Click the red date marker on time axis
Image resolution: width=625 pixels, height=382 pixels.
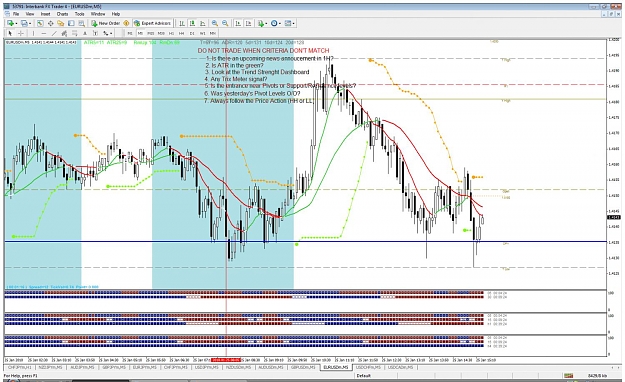tap(226, 360)
